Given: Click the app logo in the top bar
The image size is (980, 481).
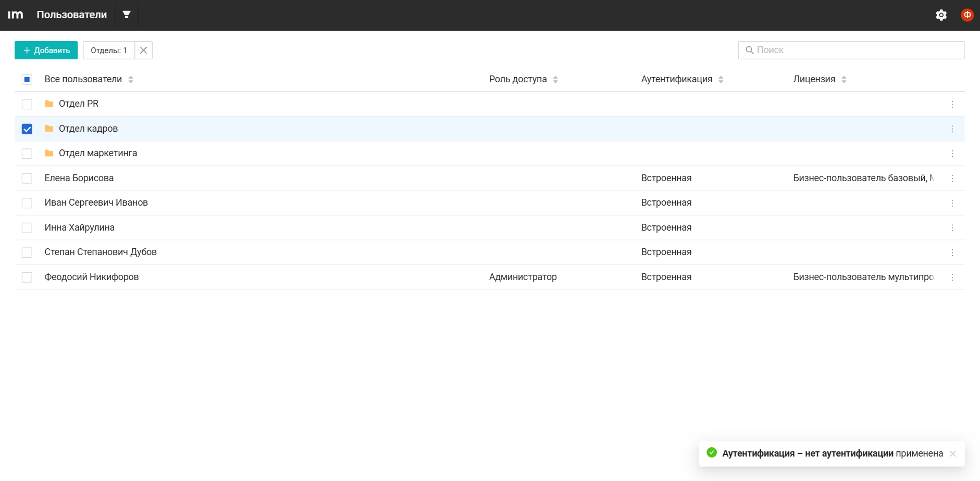Looking at the screenshot, I should click(15, 15).
